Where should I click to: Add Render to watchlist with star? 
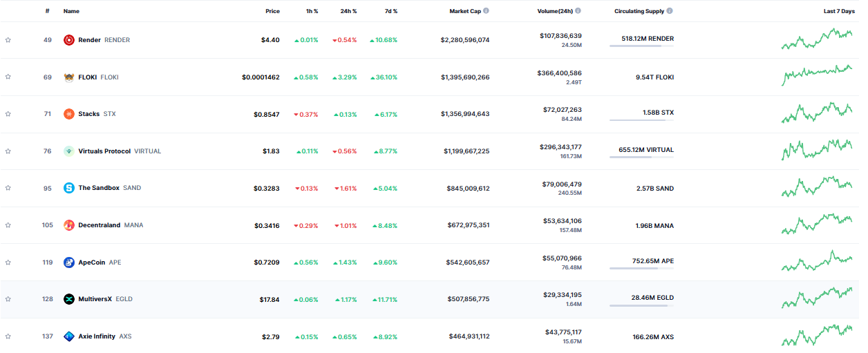point(8,40)
